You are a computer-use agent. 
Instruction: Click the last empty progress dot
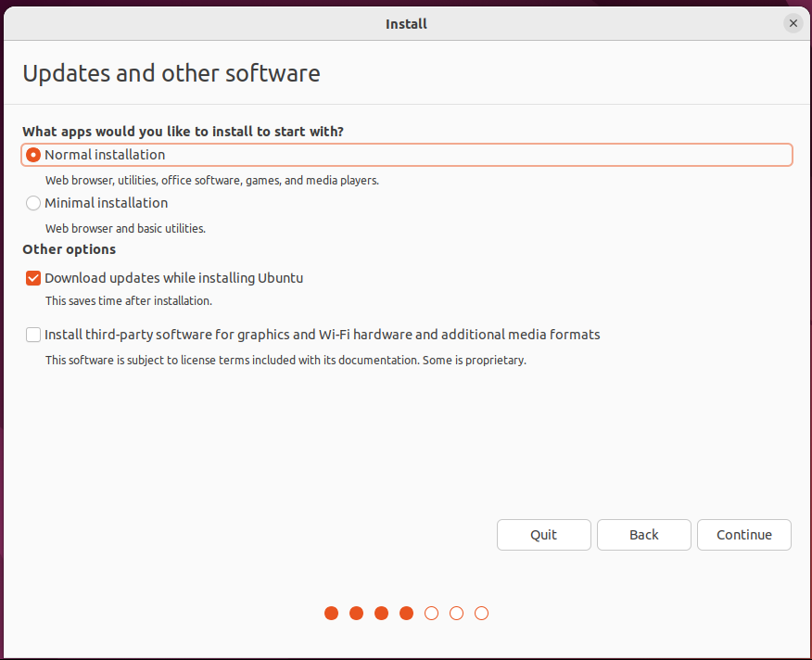click(x=481, y=613)
